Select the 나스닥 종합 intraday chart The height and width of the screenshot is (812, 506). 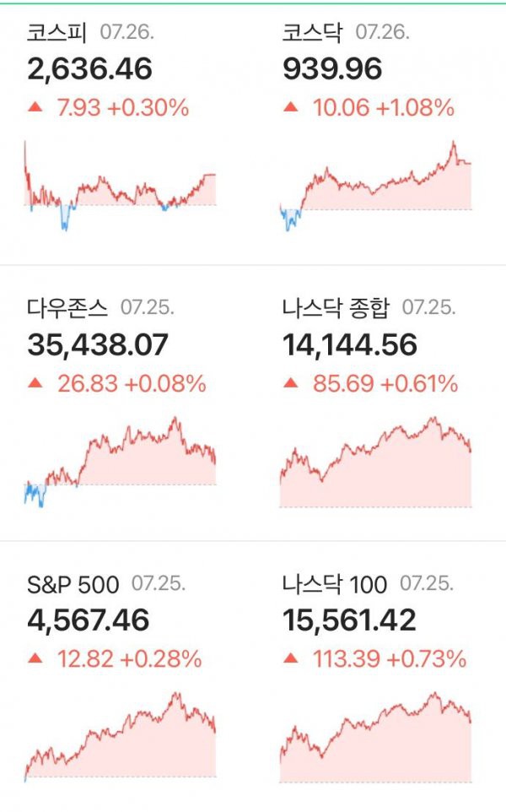(375, 462)
